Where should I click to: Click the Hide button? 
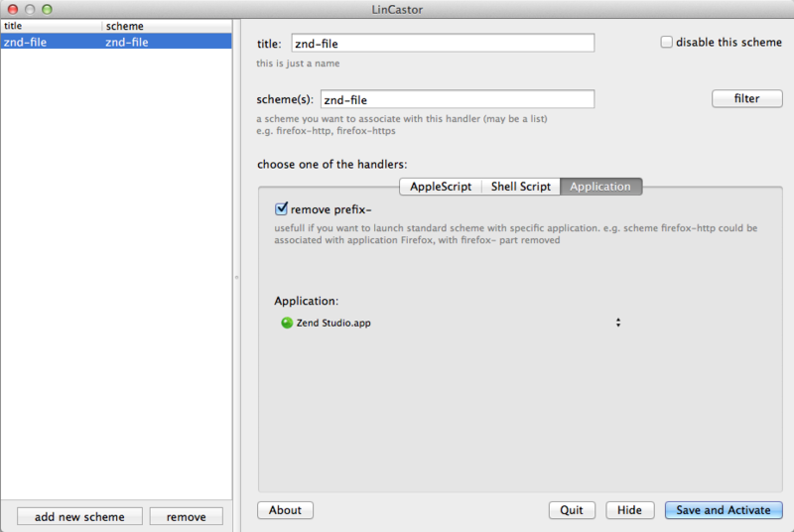(630, 510)
